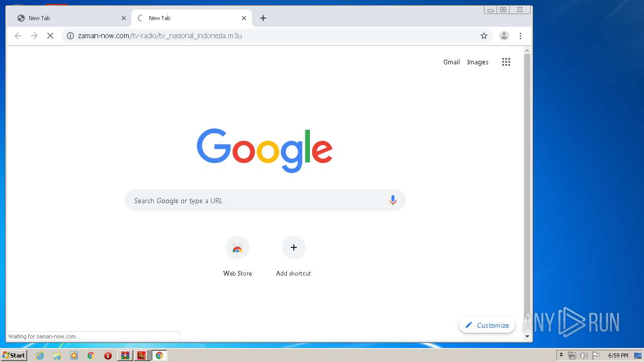Go forward to the next page
The width and height of the screenshot is (644, 362).
34,36
